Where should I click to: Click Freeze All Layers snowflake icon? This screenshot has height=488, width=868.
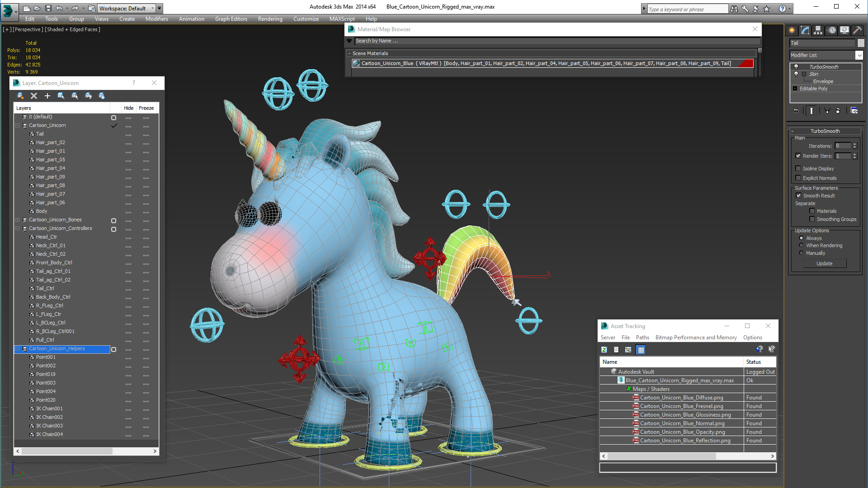(102, 96)
